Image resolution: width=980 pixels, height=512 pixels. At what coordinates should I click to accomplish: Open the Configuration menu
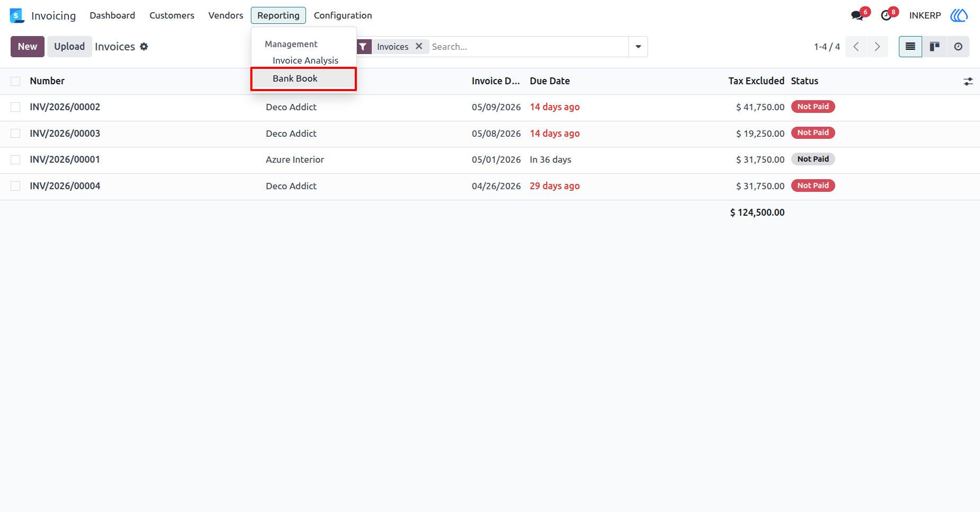(x=343, y=15)
